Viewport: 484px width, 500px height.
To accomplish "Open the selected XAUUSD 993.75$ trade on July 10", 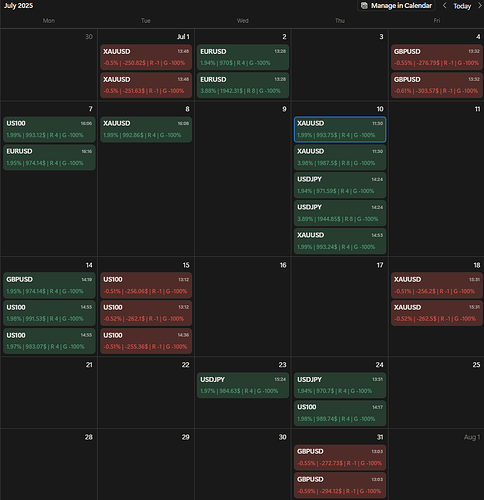I will 340,129.
